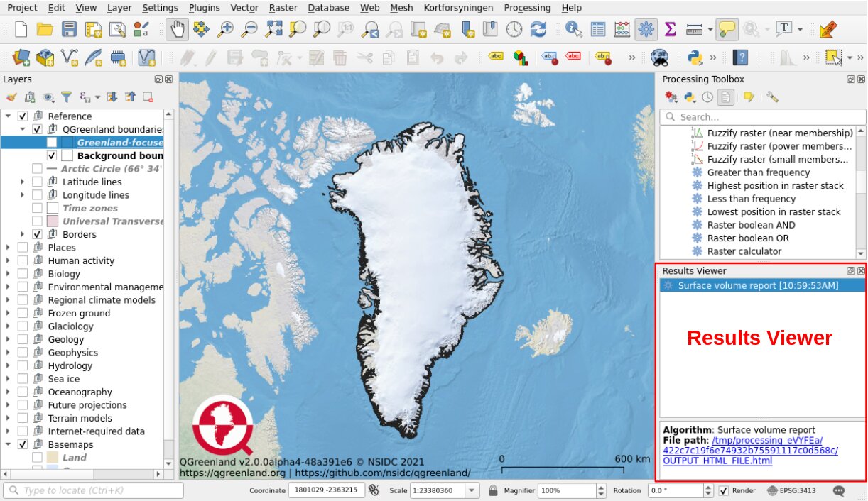Image resolution: width=868 pixels, height=501 pixels.
Task: Expand the Longitude lines group
Action: [x=23, y=195]
